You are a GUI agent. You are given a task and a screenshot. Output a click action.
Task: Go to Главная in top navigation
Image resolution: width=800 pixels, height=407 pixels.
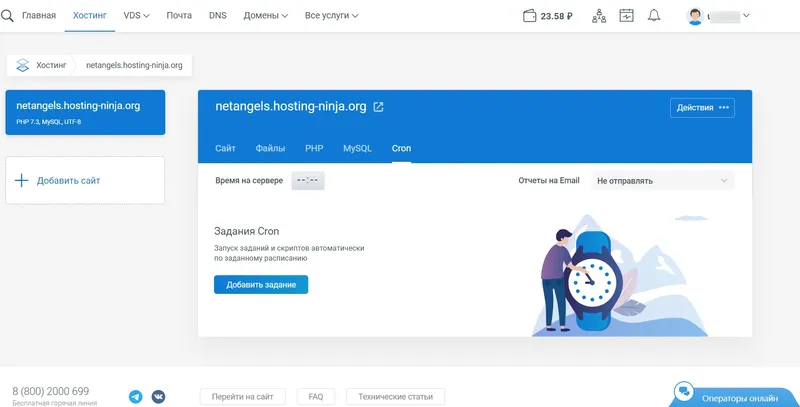point(39,16)
